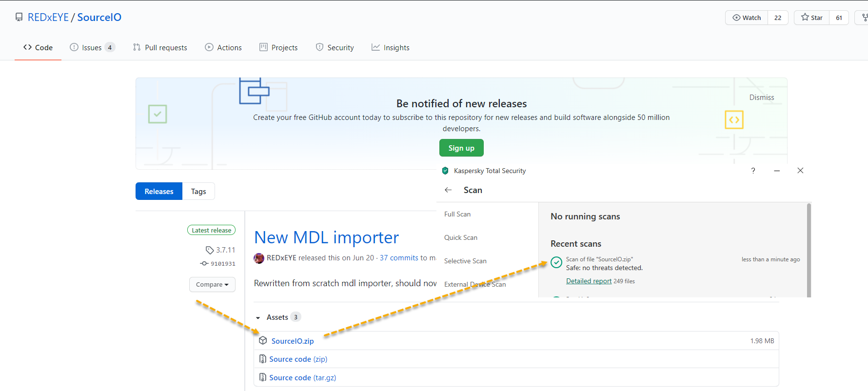Viewport: 868px width, 391px height.
Task: Click the repository book icon
Action: coord(19,18)
